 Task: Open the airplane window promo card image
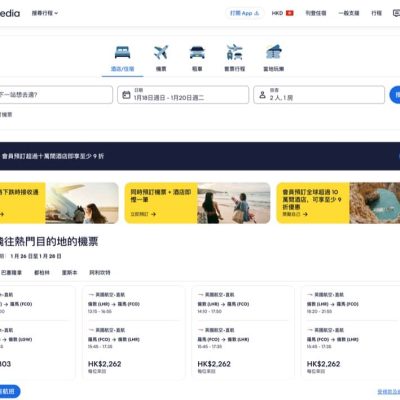[82, 203]
